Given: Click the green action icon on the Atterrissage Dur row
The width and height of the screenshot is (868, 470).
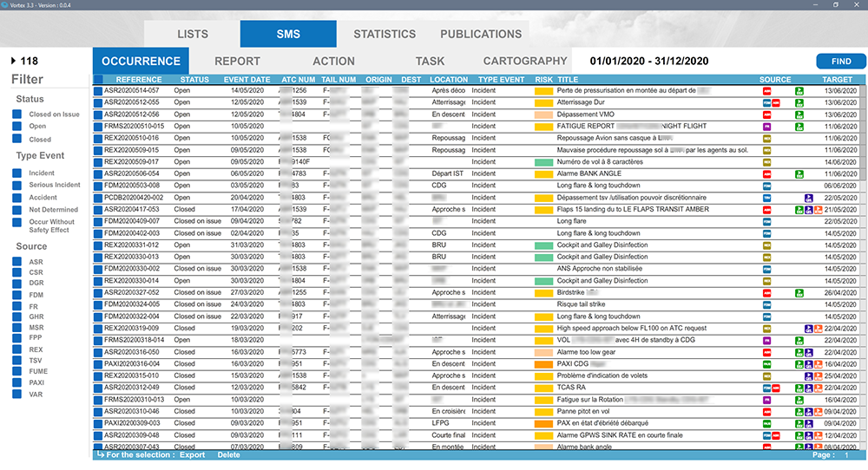Looking at the screenshot, I should coord(799,102).
